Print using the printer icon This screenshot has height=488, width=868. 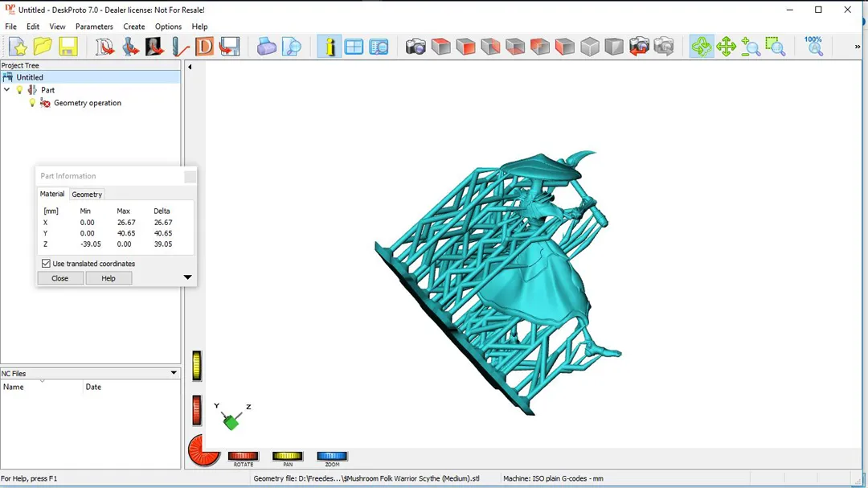[x=266, y=47]
